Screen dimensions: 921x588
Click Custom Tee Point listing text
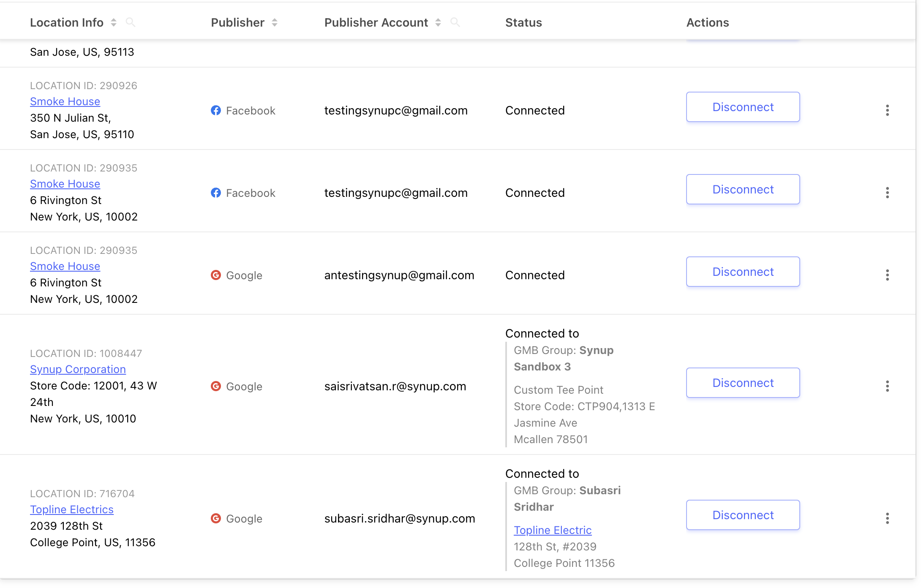(x=559, y=390)
